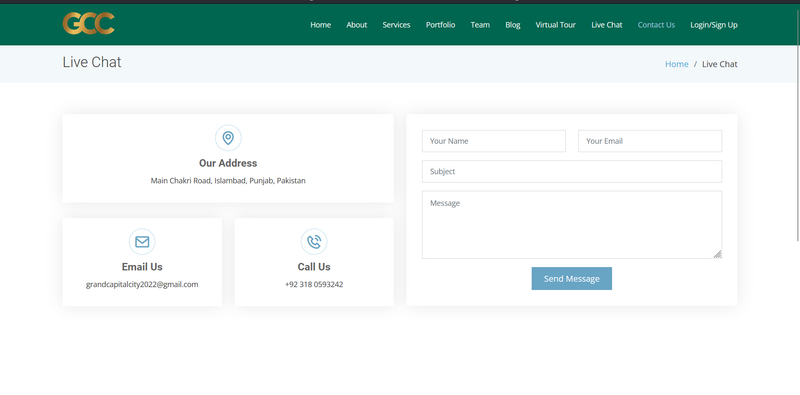Image resolution: width=800 pixels, height=395 pixels.
Task: Click the Login/Sign Up link
Action: [x=714, y=24]
